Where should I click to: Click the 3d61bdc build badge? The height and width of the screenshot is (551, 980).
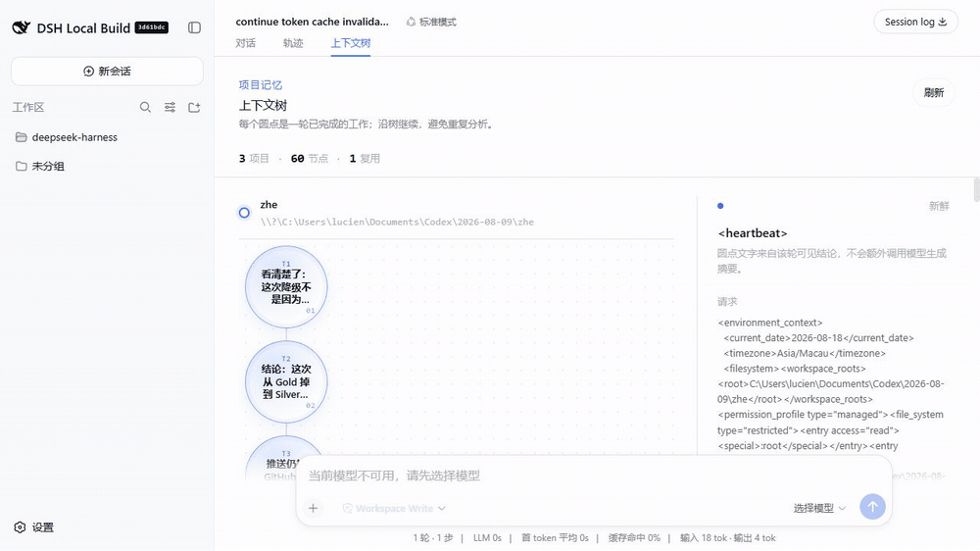152,27
